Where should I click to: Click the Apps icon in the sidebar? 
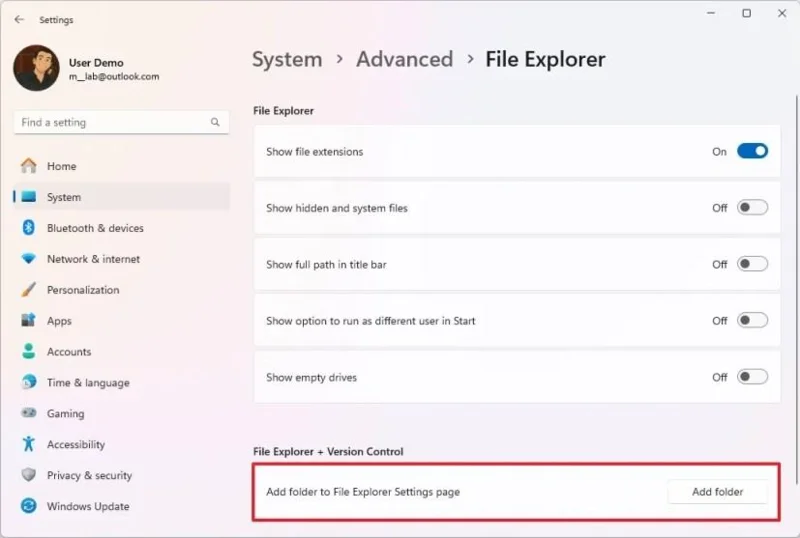pos(29,321)
